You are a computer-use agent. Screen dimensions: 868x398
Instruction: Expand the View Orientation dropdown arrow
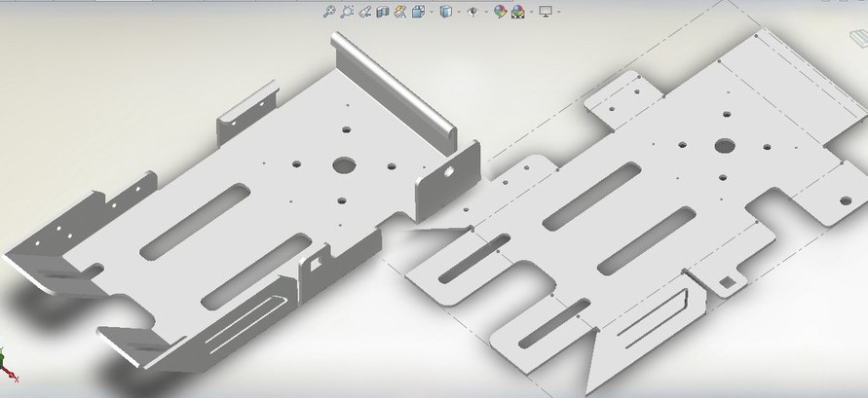[x=432, y=12]
